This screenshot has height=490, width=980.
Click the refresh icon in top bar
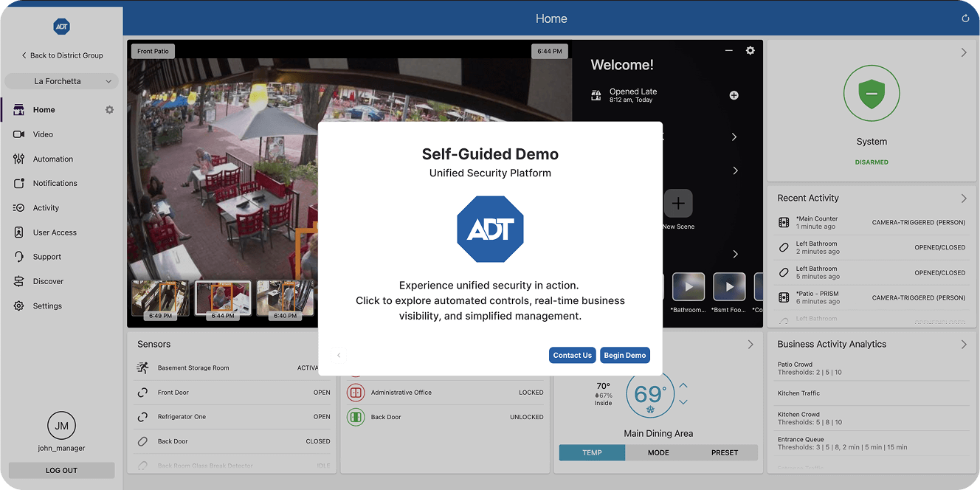pyautogui.click(x=965, y=18)
